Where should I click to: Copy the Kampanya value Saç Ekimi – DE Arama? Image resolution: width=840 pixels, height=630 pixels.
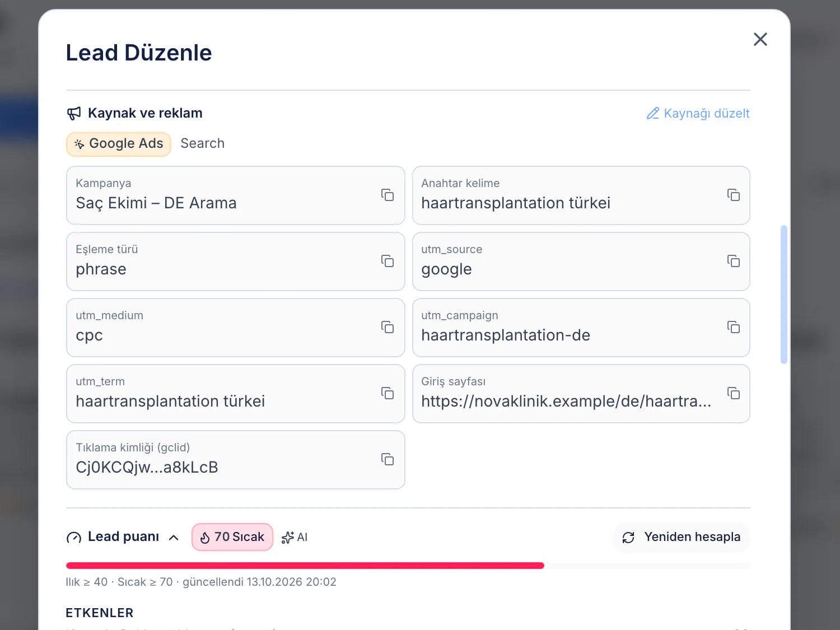click(x=388, y=195)
